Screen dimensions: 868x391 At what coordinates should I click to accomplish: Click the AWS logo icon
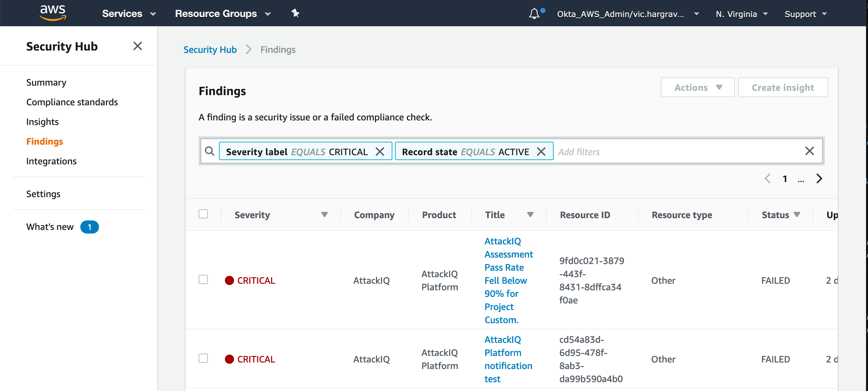pos(52,13)
